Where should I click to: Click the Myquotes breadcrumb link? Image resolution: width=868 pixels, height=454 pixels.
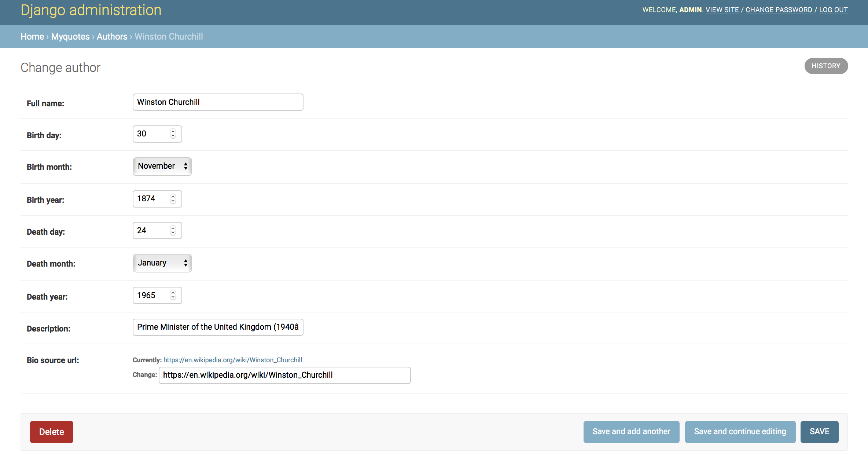[x=70, y=37]
